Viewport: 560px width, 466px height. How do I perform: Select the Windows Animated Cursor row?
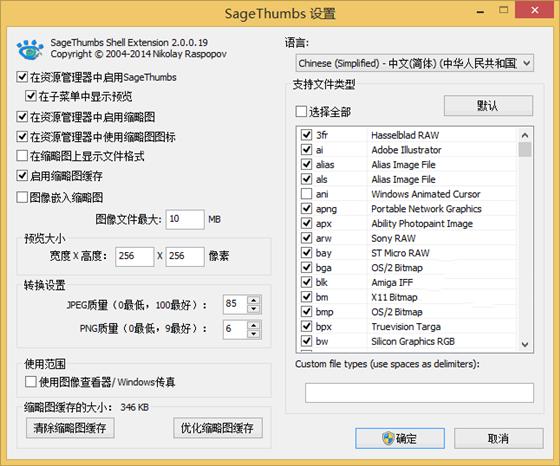407,194
